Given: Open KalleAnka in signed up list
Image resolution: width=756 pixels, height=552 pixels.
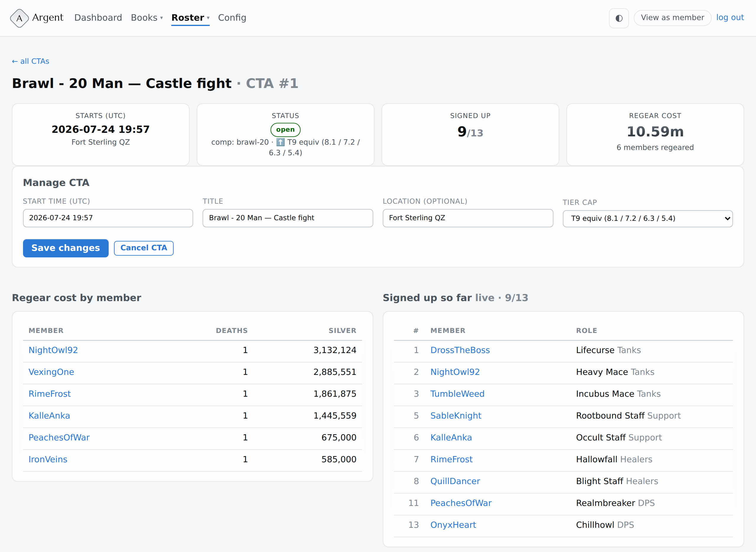Looking at the screenshot, I should tap(451, 437).
